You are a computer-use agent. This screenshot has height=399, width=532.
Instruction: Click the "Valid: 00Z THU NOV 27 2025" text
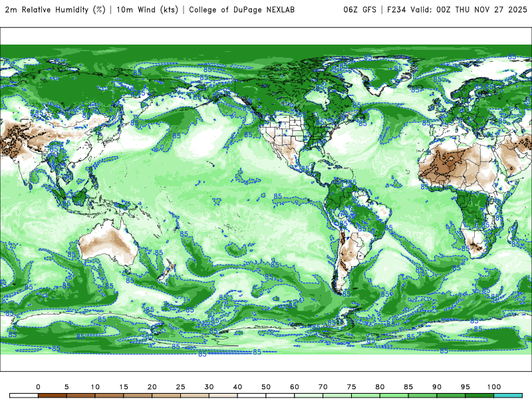click(x=469, y=10)
